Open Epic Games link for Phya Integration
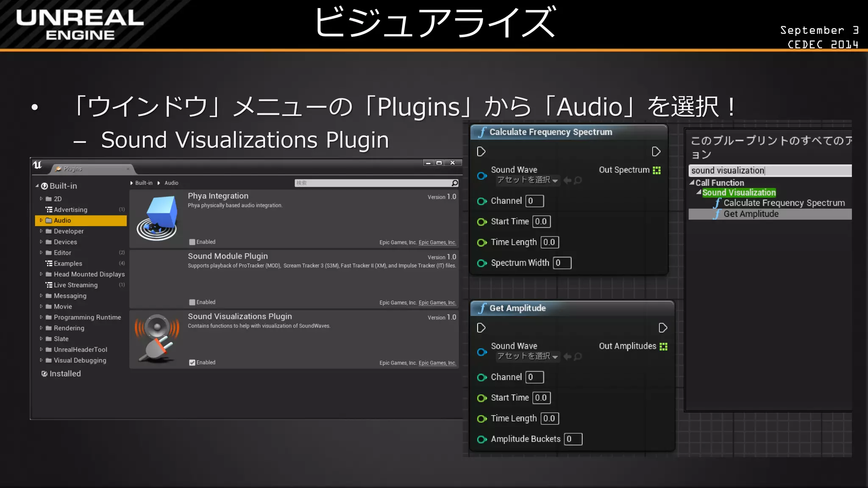The width and height of the screenshot is (868, 488). (437, 242)
